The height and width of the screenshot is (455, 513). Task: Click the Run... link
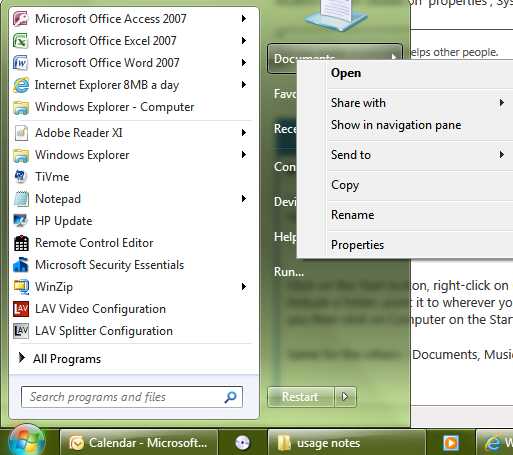[289, 272]
